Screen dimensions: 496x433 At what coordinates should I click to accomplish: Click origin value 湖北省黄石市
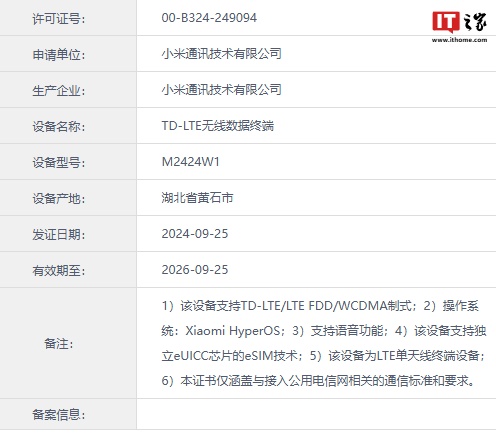tap(197, 198)
